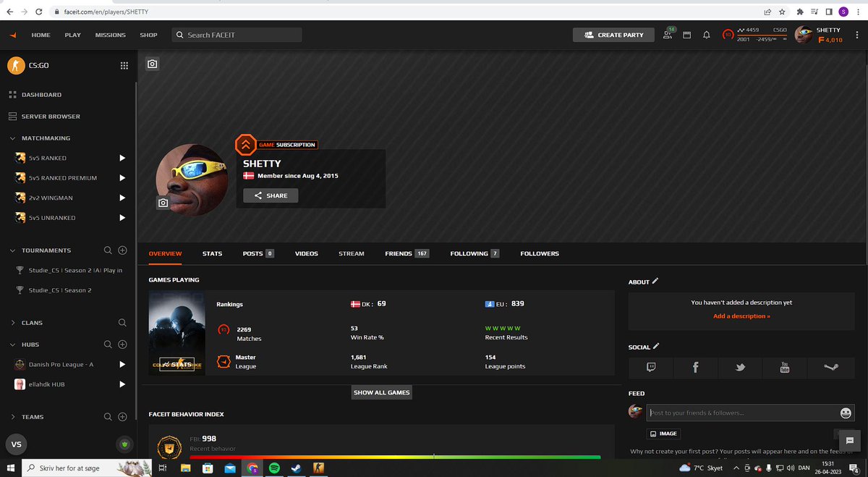This screenshot has height=477, width=868.
Task: Switch to the FRIENDS tab
Action: (x=407, y=254)
